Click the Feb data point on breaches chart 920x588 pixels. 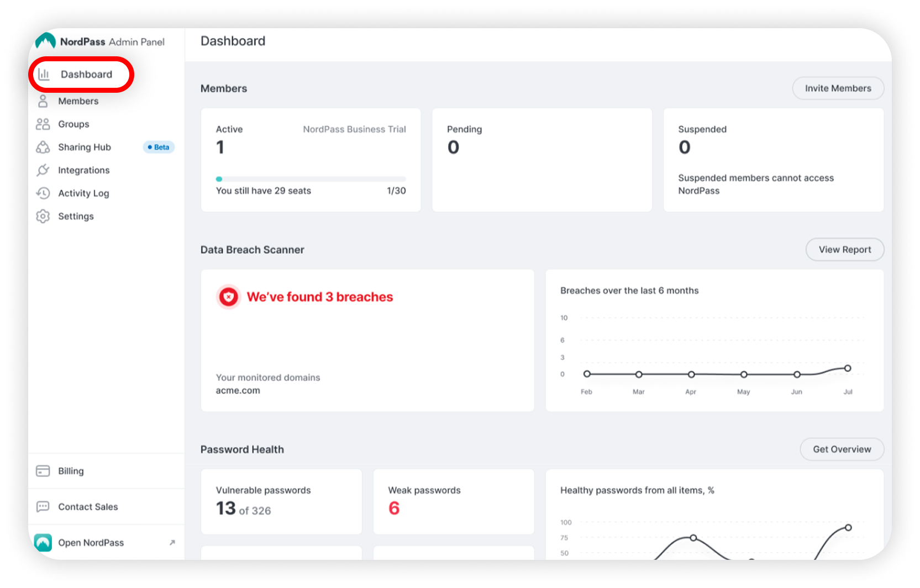coord(587,374)
